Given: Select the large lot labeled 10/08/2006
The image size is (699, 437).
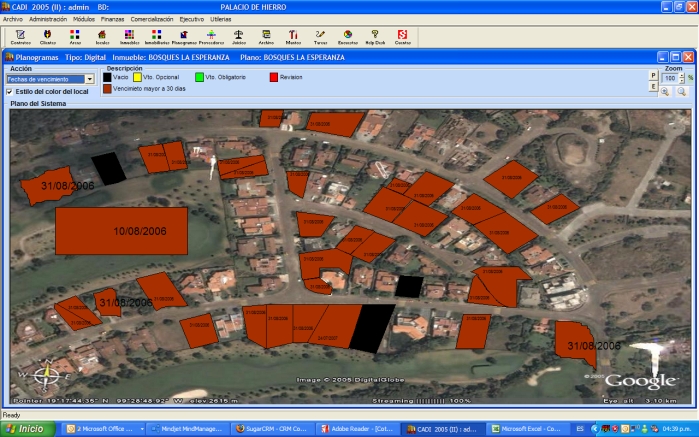Looking at the screenshot, I should click(121, 231).
